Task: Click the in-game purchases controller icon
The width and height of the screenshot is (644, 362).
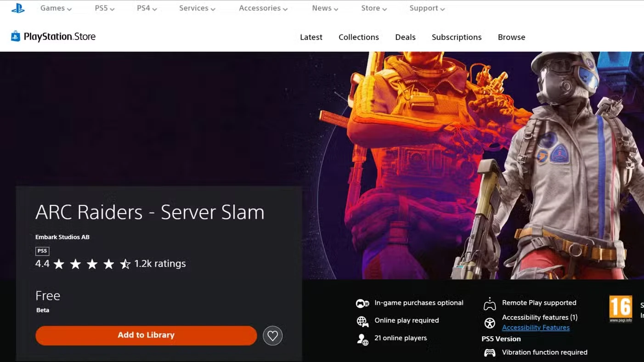Action: coord(362,303)
